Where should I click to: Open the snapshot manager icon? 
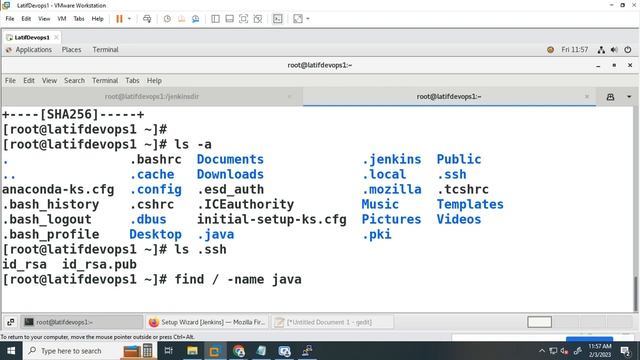point(196,19)
